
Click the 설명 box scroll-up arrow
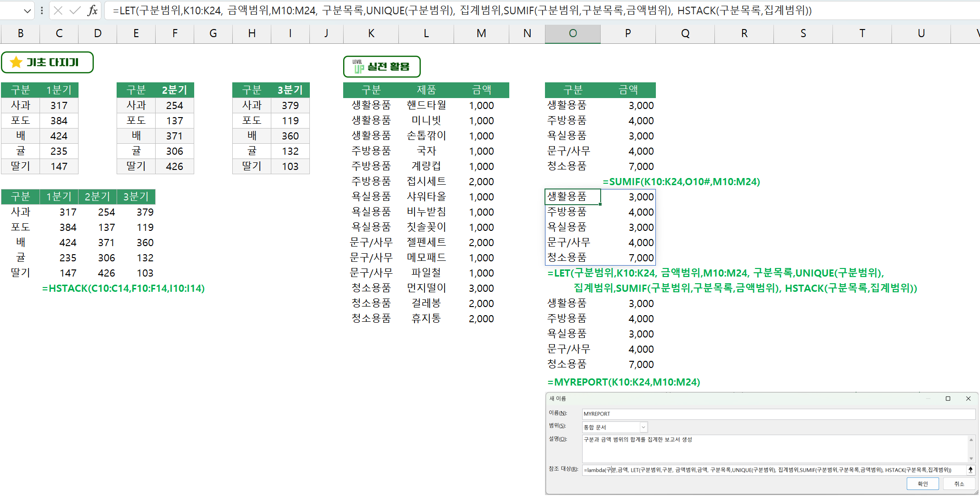(971, 439)
